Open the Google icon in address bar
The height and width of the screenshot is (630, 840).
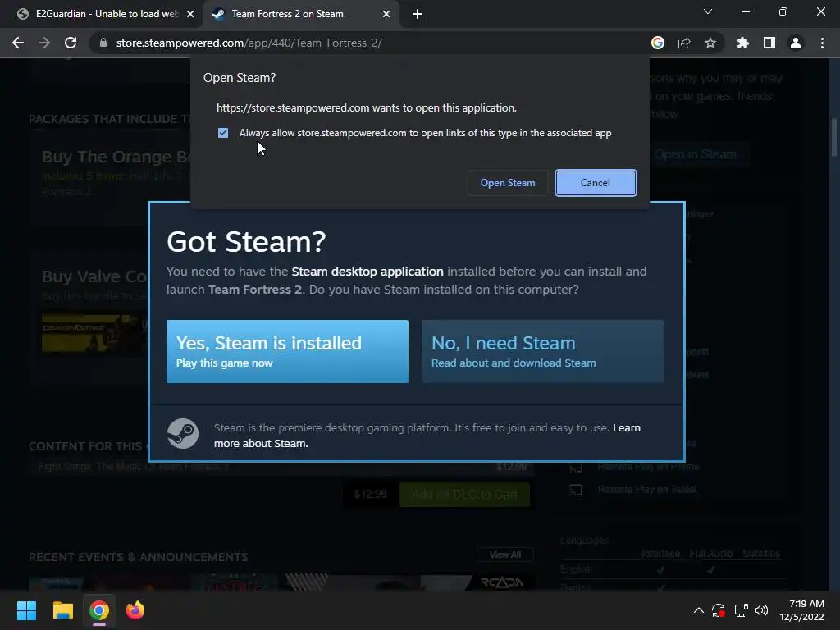click(658, 43)
